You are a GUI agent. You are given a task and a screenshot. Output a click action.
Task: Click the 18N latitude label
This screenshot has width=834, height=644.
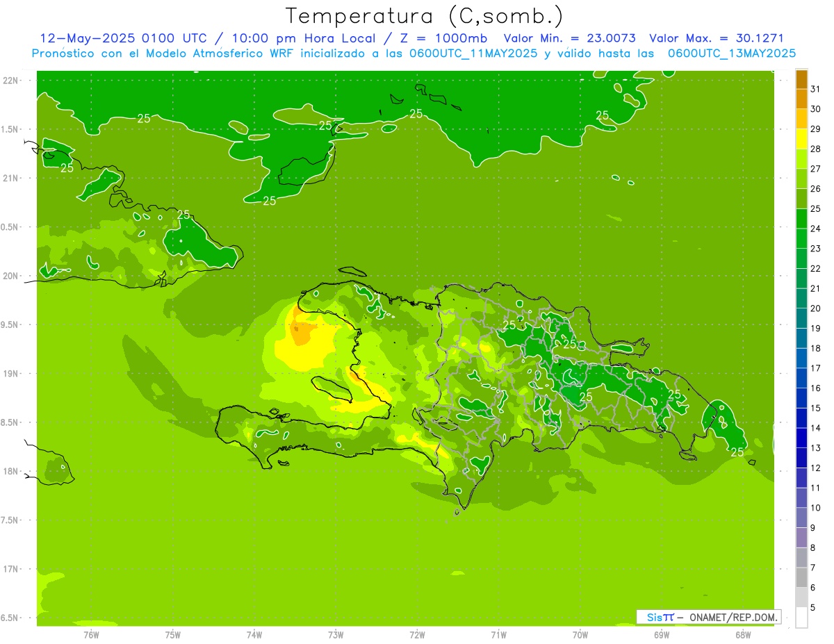tap(10, 471)
